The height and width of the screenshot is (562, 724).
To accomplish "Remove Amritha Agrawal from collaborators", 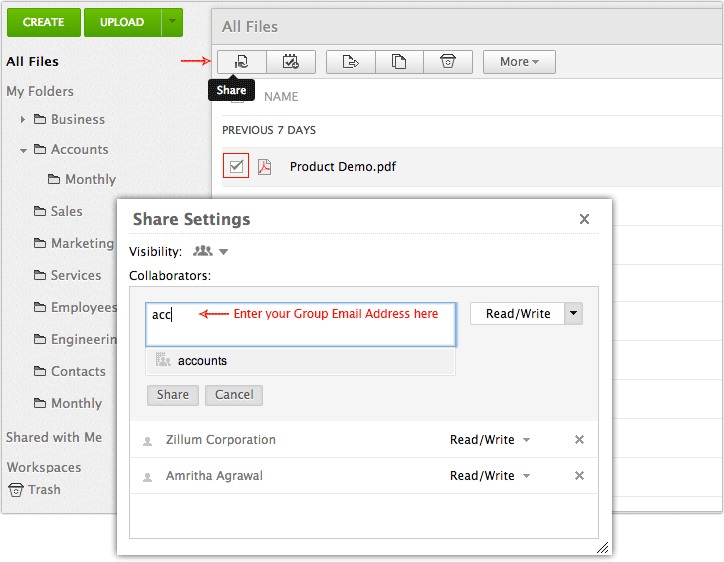I will 579,476.
